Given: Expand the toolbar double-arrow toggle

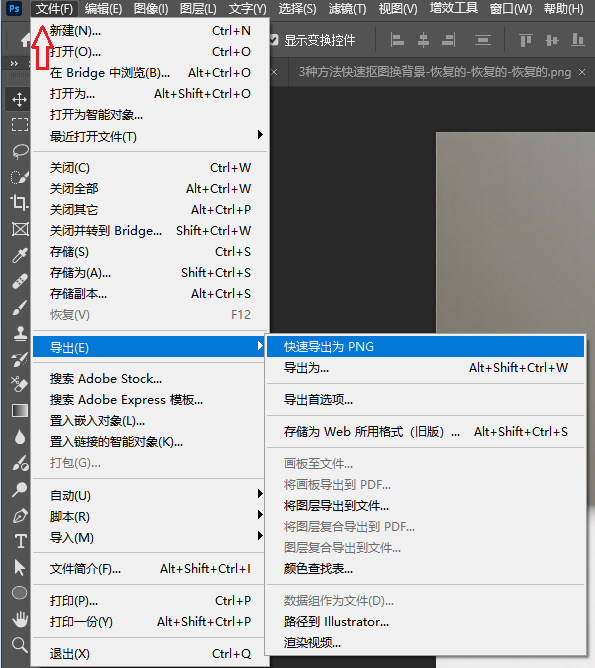Looking at the screenshot, I should (14, 63).
